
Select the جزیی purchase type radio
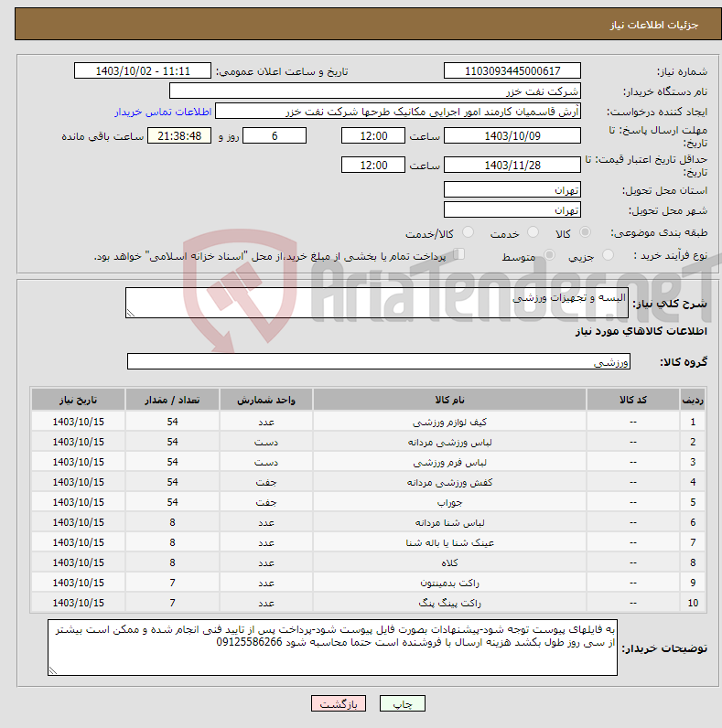pos(608,255)
